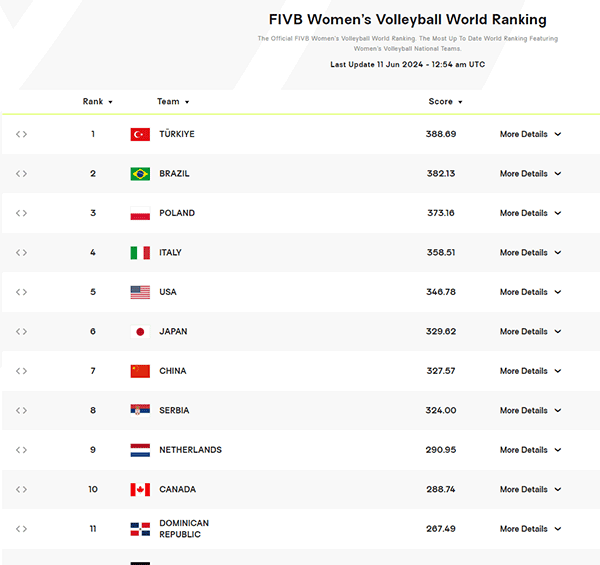This screenshot has height=565, width=600.
Task: Toggle the angle-bracket icon beside rank 1
Action: point(21,134)
